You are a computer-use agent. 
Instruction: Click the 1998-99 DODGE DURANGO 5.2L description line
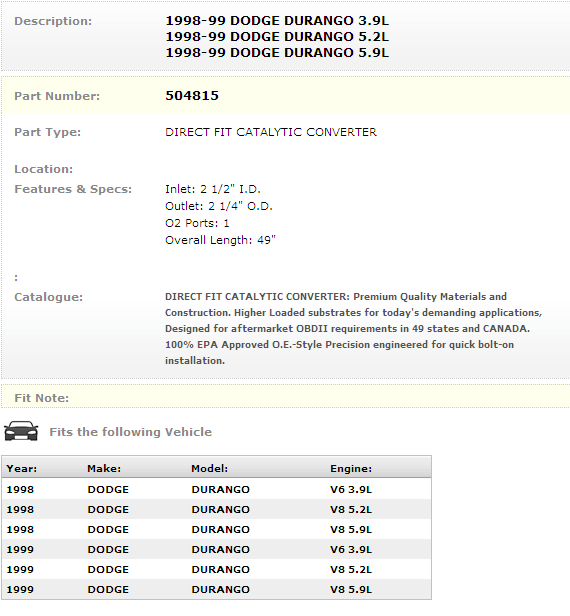[277, 37]
